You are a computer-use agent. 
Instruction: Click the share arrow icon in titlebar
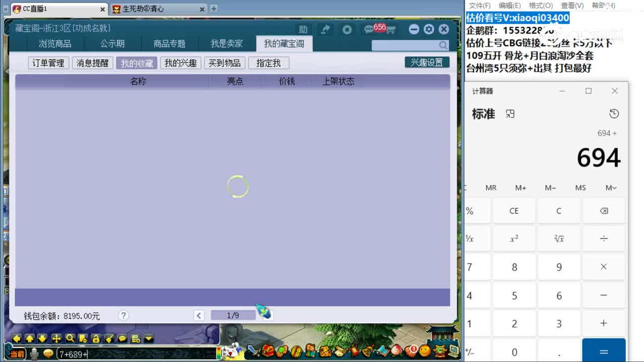click(x=325, y=29)
